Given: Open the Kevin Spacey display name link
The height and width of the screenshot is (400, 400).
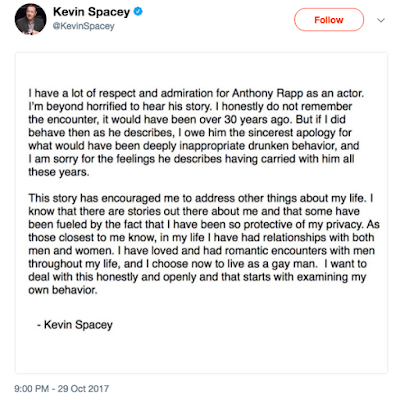Looking at the screenshot, I should tap(91, 12).
